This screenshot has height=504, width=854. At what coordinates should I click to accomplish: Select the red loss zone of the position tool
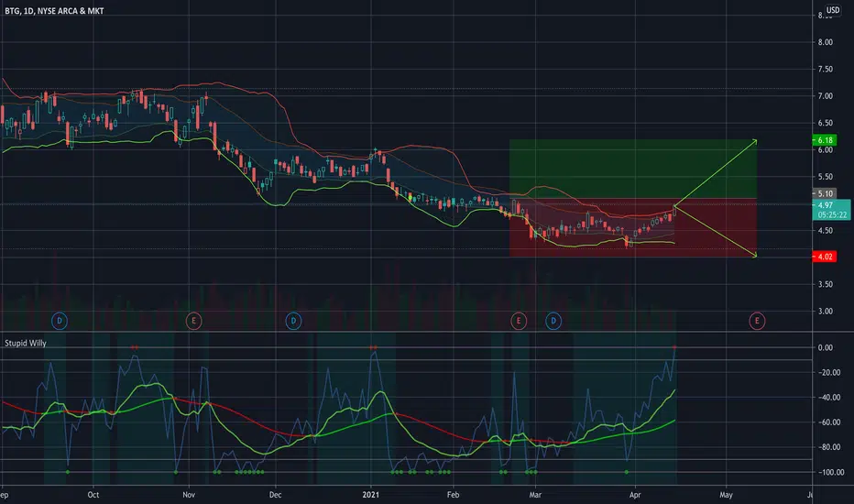[633, 228]
